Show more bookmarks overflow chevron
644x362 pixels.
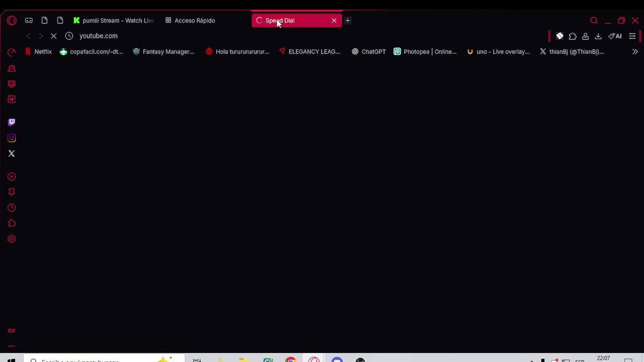pos(635,52)
